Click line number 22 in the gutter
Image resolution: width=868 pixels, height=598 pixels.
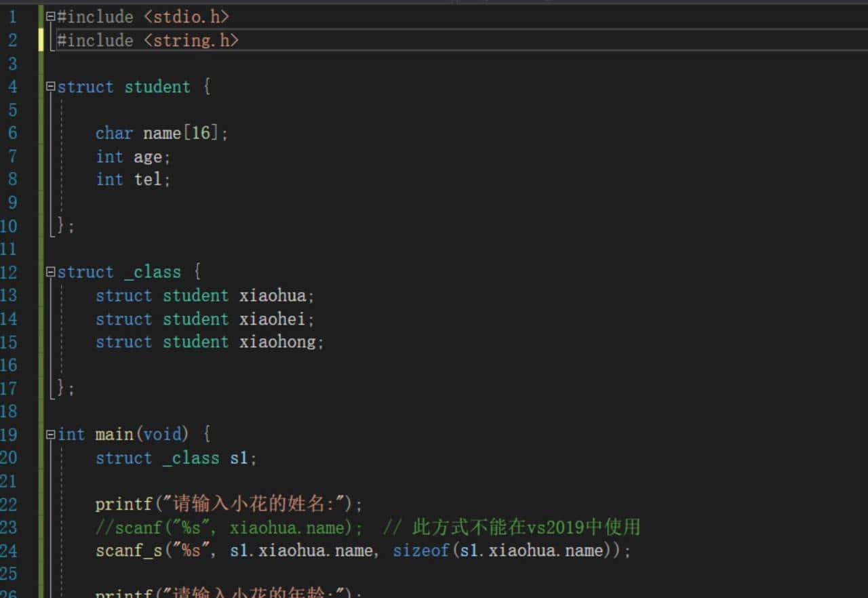(x=9, y=504)
